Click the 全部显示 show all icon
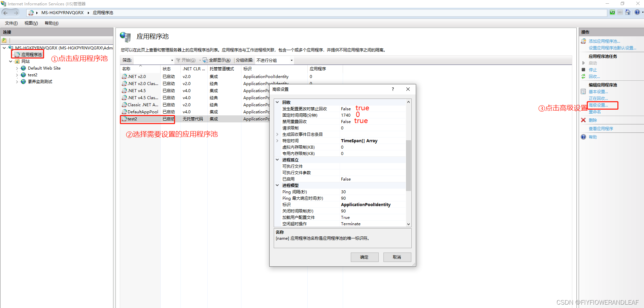 click(205, 60)
